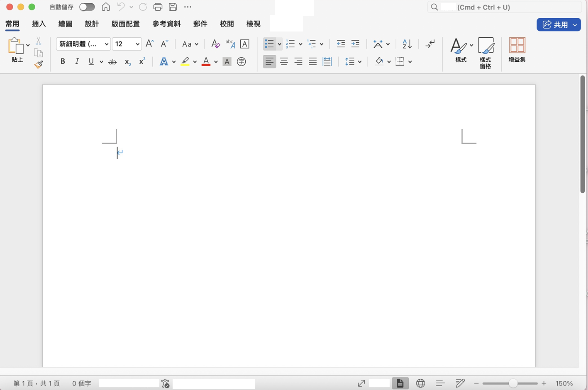Switch to the 校閱 tab
The width and height of the screenshot is (588, 390).
tap(227, 24)
